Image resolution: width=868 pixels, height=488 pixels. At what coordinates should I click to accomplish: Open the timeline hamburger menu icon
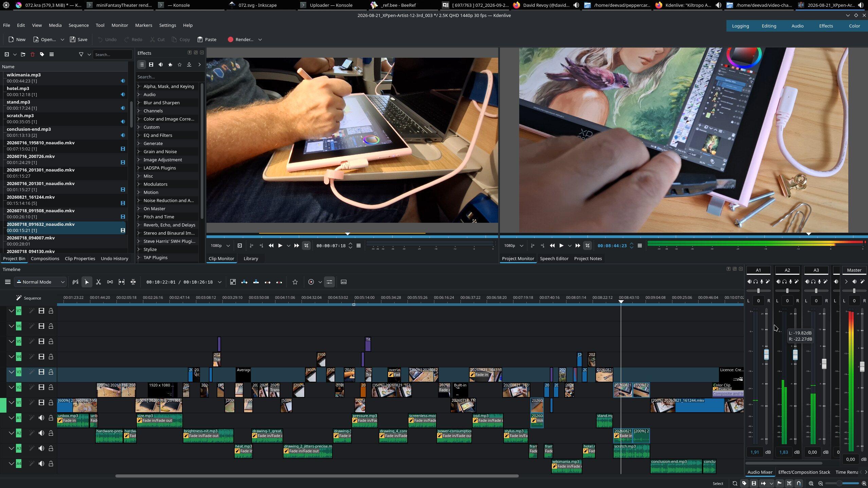tap(7, 282)
